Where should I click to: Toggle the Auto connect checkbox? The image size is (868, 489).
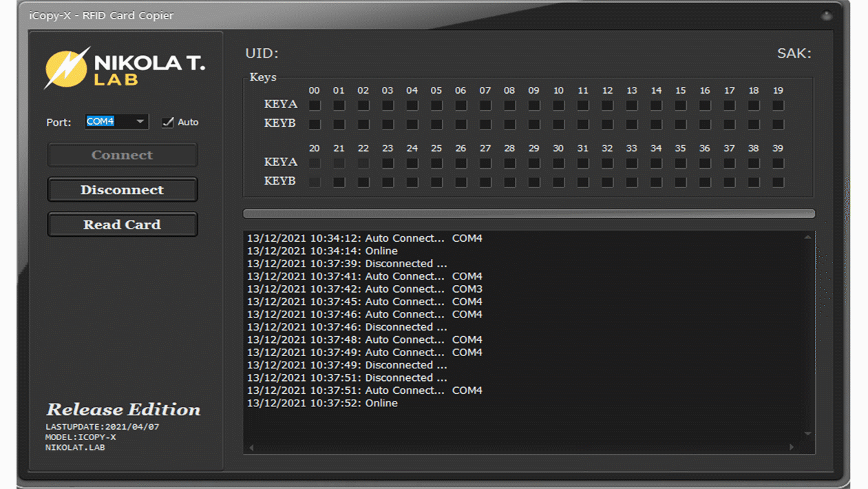point(167,122)
